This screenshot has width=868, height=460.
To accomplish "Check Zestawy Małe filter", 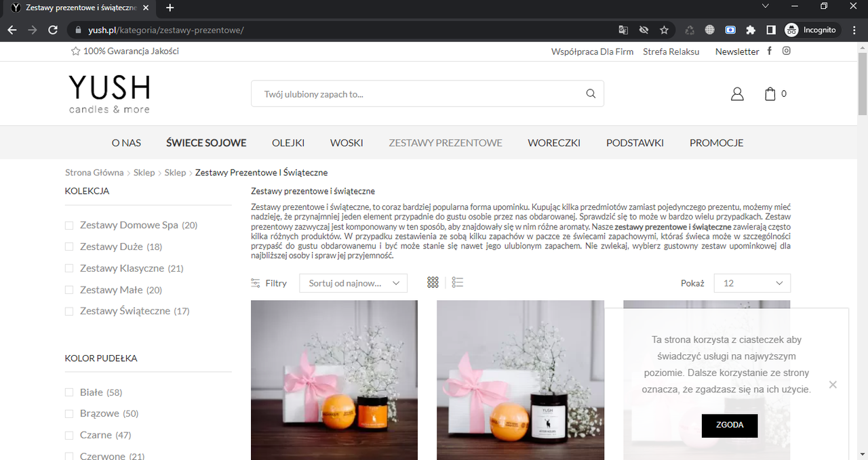I will click(x=69, y=290).
